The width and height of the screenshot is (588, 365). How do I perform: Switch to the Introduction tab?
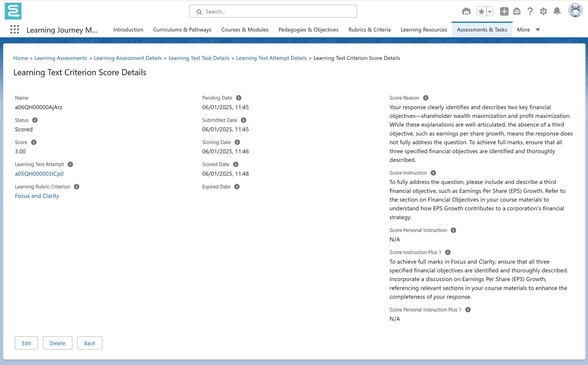coord(128,30)
